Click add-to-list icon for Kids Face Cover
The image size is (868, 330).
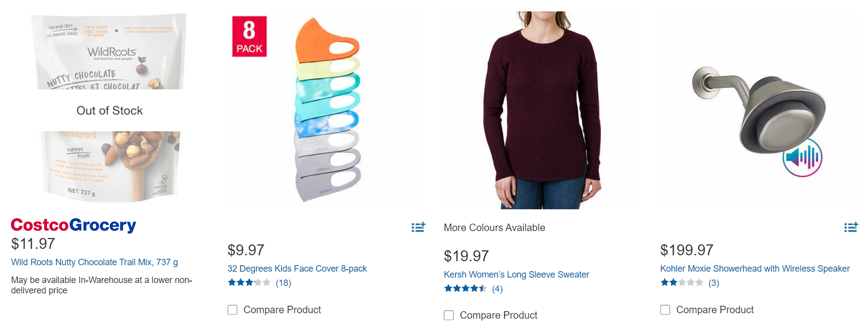pyautogui.click(x=418, y=227)
